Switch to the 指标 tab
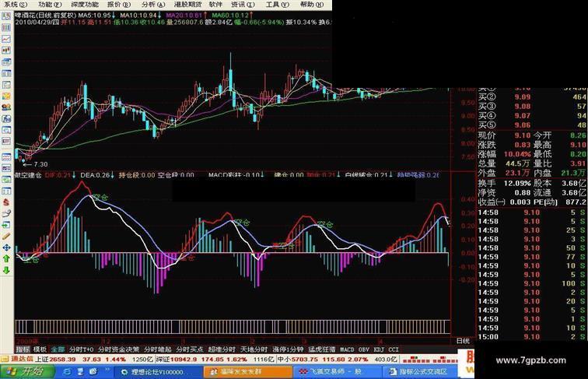Viewport: 588px width, 379px height. pyautogui.click(x=23, y=349)
